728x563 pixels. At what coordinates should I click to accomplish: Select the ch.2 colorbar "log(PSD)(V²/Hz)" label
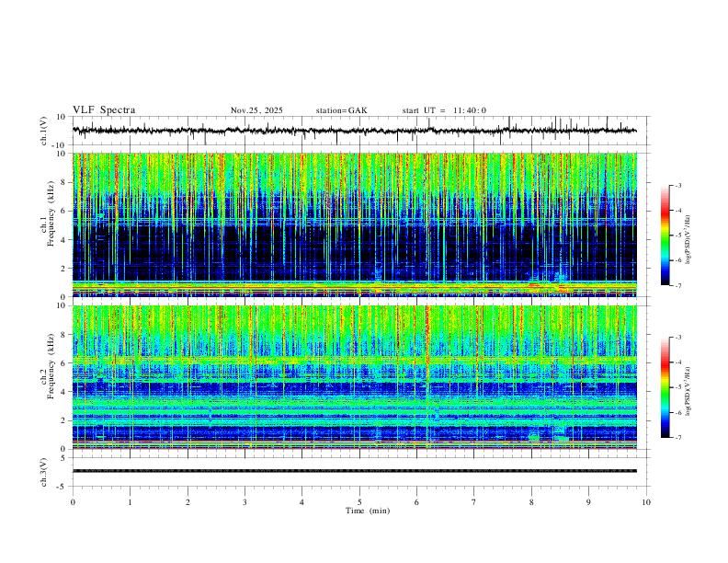(x=688, y=391)
